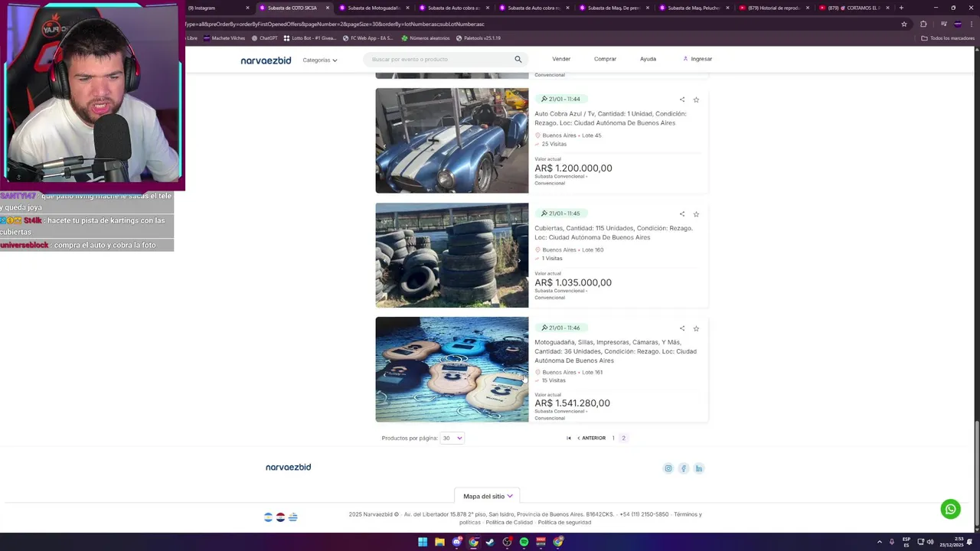Image resolution: width=980 pixels, height=551 pixels.
Task: Open products per page dropdown
Action: 452,439
